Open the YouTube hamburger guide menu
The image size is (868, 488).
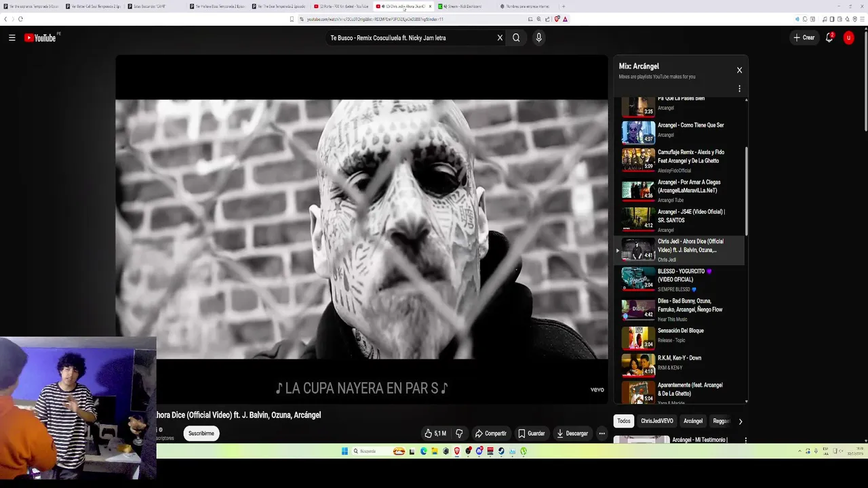point(12,38)
